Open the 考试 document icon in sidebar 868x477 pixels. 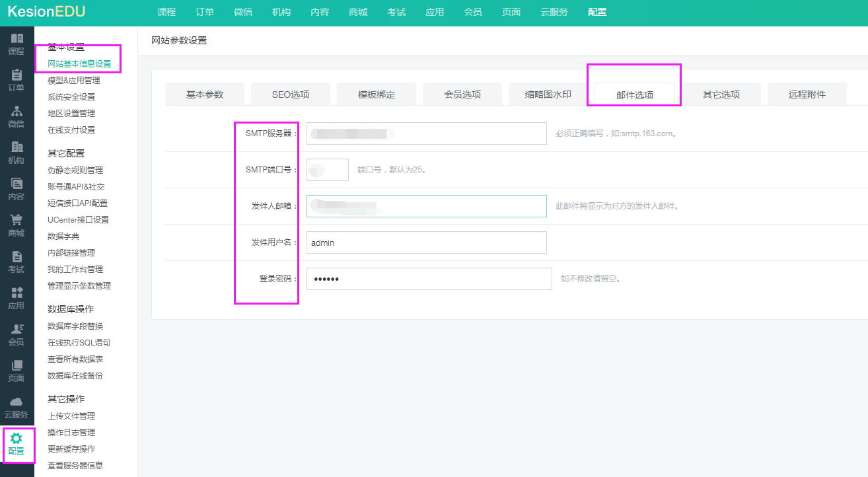click(x=17, y=257)
